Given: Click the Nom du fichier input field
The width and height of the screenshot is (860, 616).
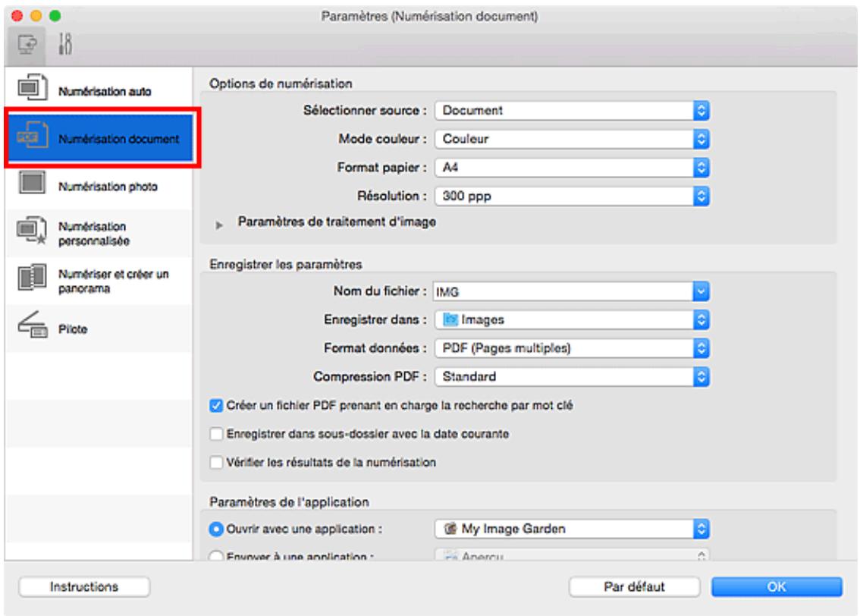Looking at the screenshot, I should [x=561, y=290].
